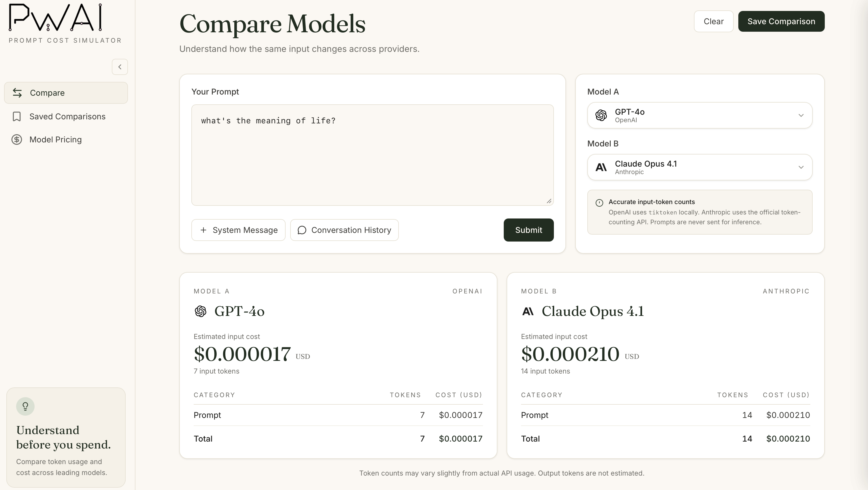868x490 pixels.
Task: Collapse the sidebar with the chevron button
Action: 120,67
